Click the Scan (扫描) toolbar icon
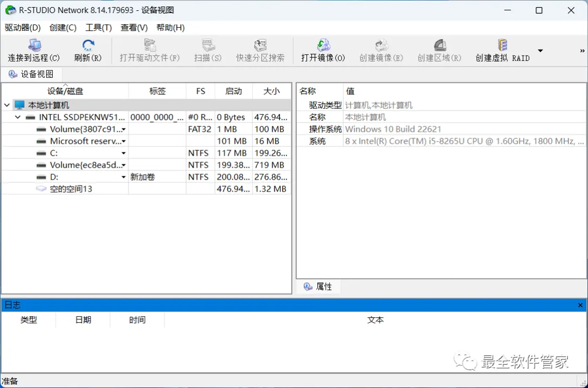Viewport: 588px width, 388px height. 208,45
